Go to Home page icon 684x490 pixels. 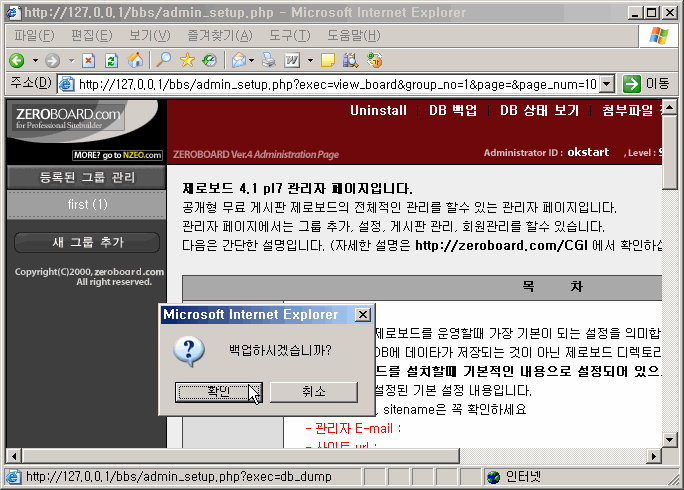[135, 60]
